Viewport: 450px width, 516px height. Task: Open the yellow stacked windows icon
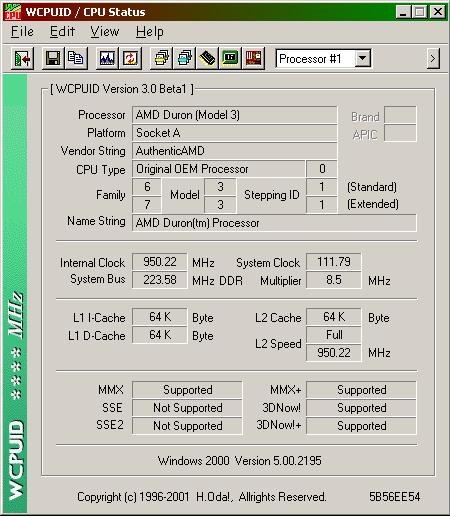click(161, 59)
